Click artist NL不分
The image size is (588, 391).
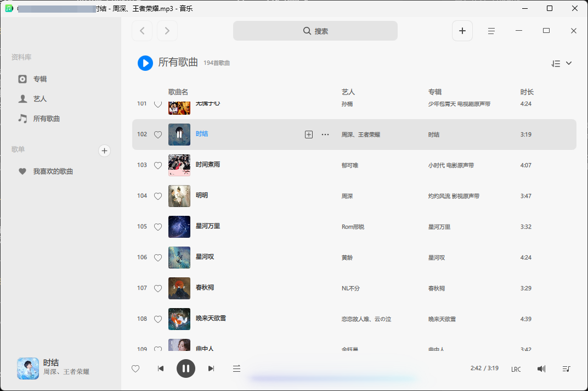[350, 288]
